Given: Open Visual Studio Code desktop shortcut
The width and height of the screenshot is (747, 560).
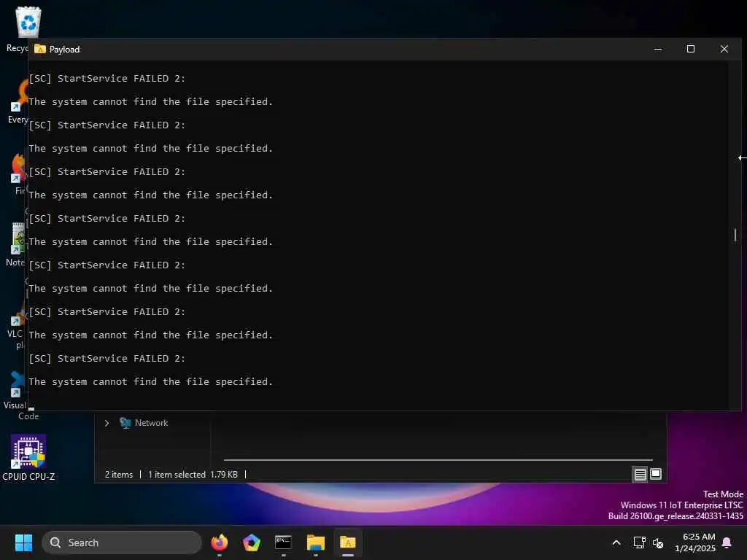Looking at the screenshot, I should coord(15,395).
